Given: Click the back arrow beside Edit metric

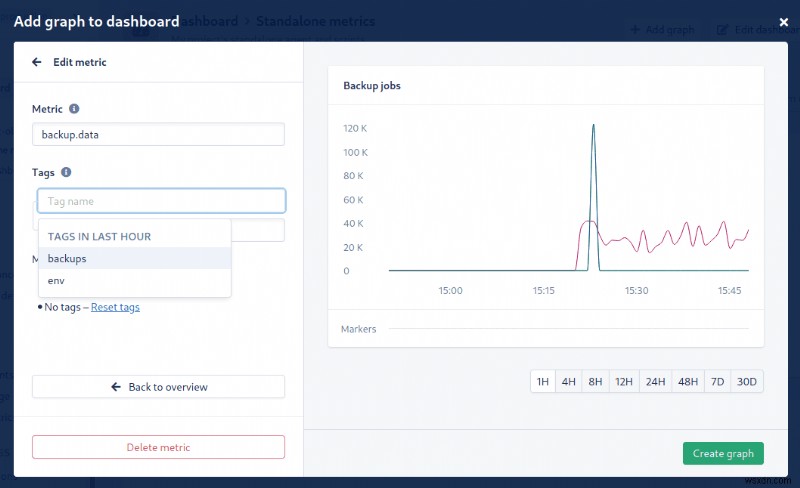Looking at the screenshot, I should pyautogui.click(x=37, y=62).
